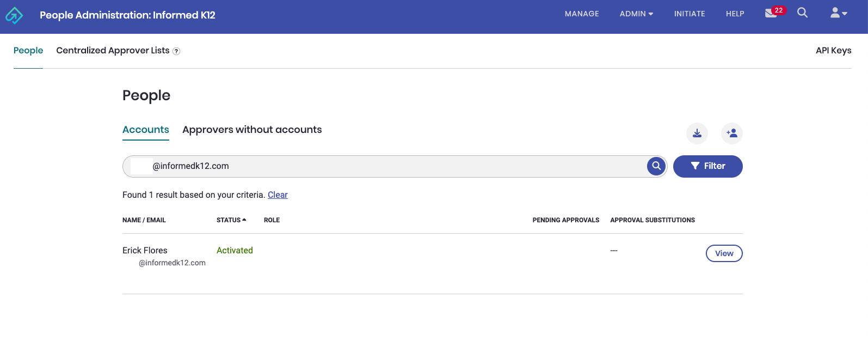Click the help question mark beside Centralized Approver Lists
The width and height of the screenshot is (868, 346).
coord(176,51)
